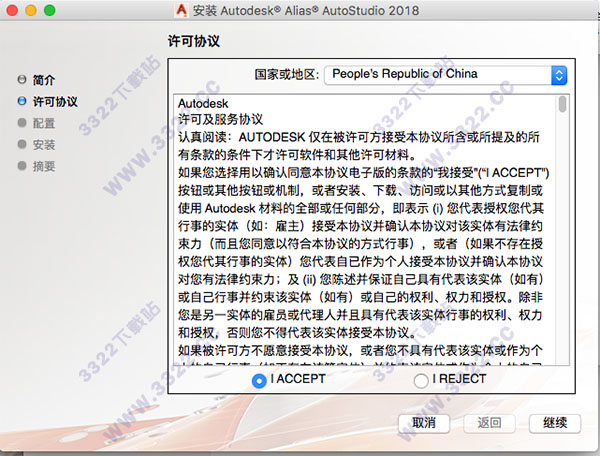Select the 许可协议 step in sidebar

[55, 102]
